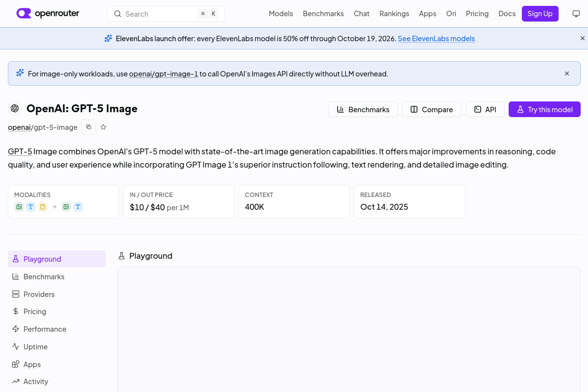
Task: Click the Compare button
Action: (432, 109)
